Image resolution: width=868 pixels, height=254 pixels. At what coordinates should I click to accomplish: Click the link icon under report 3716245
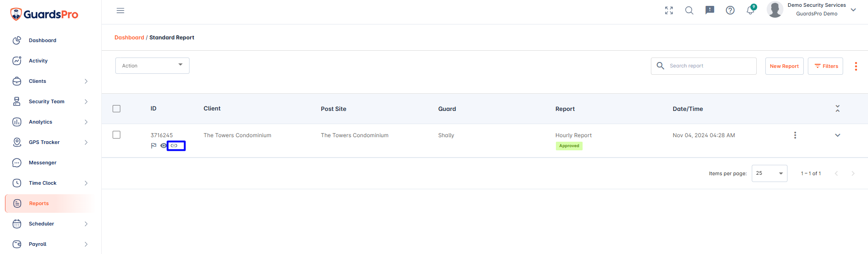pos(174,146)
